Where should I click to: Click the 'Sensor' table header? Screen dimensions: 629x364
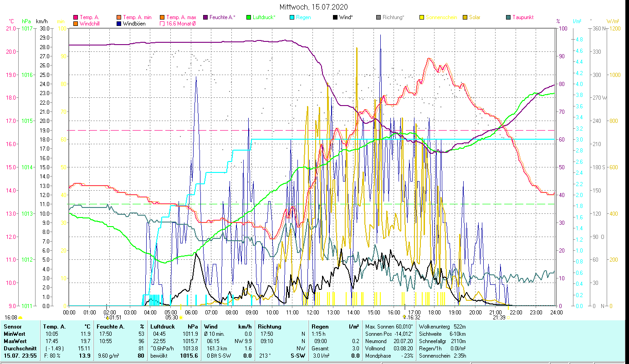pos(12,327)
